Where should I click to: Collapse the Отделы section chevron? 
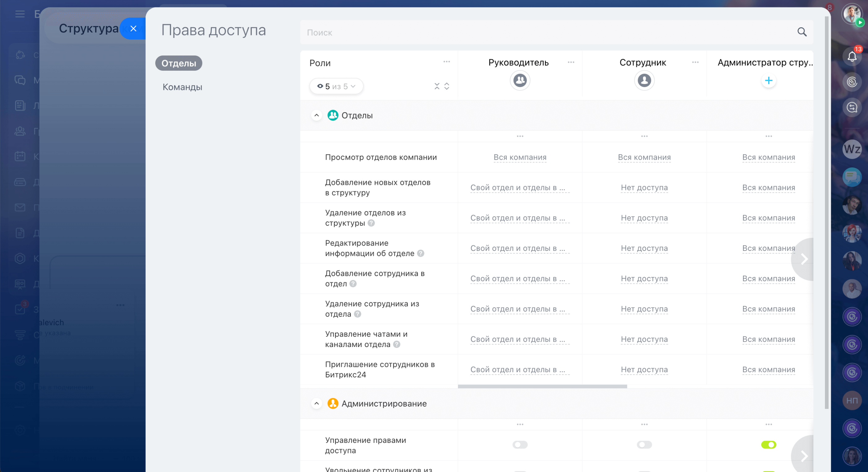click(x=316, y=115)
